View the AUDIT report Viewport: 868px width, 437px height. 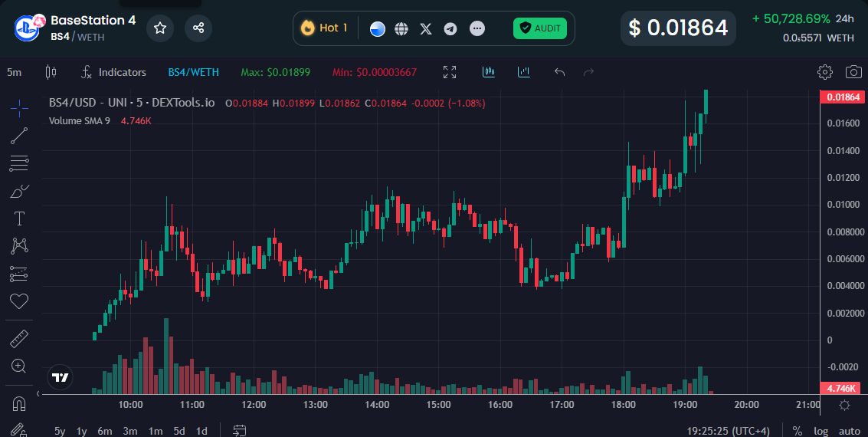(540, 28)
